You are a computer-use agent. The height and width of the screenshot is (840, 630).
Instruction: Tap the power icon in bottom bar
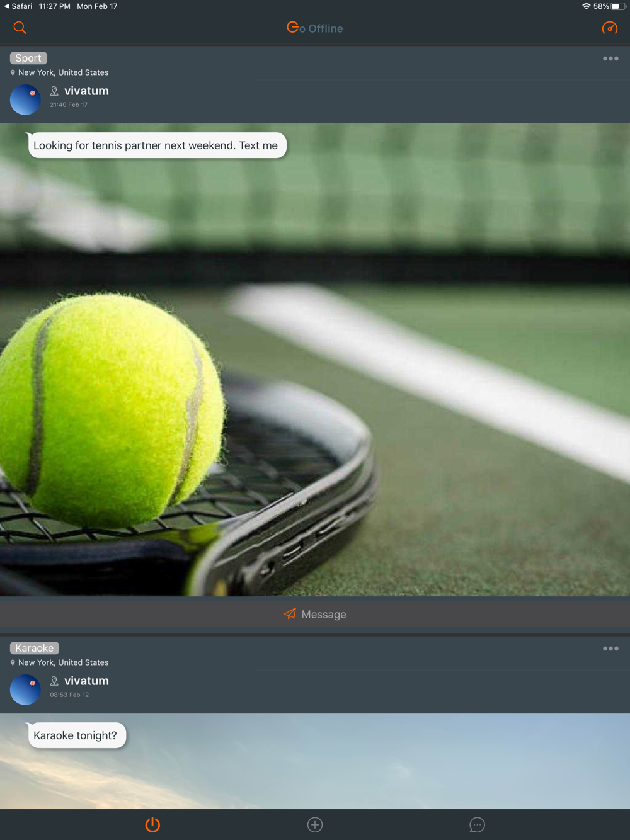pyautogui.click(x=152, y=824)
